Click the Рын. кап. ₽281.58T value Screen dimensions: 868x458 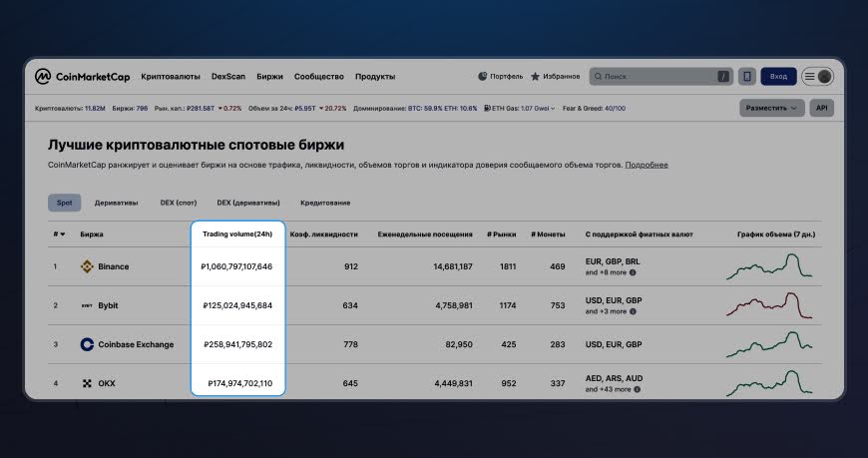tap(201, 109)
